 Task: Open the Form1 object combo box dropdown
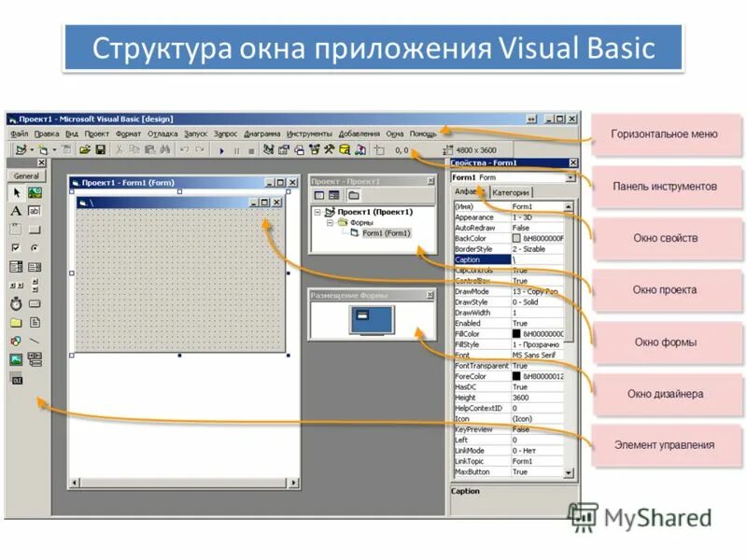pyautogui.click(x=571, y=177)
